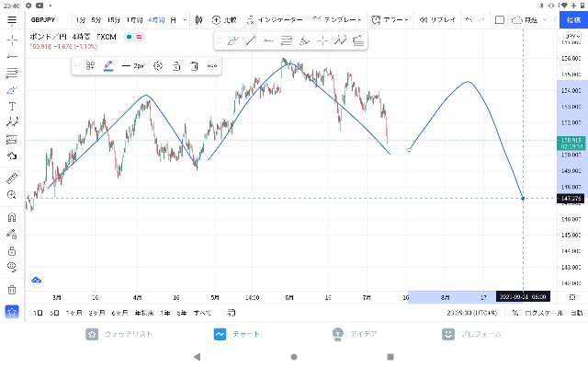This screenshot has height=368, width=588.
Task: Select the 4時間 timeframe
Action: (156, 20)
